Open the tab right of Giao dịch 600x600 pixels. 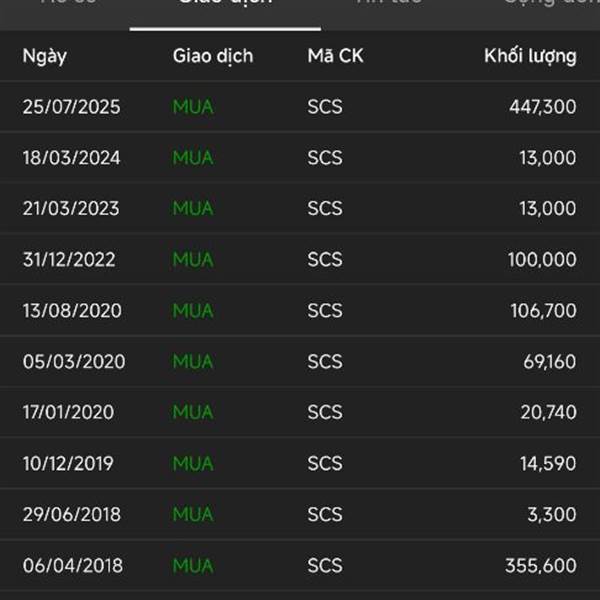point(388,2)
